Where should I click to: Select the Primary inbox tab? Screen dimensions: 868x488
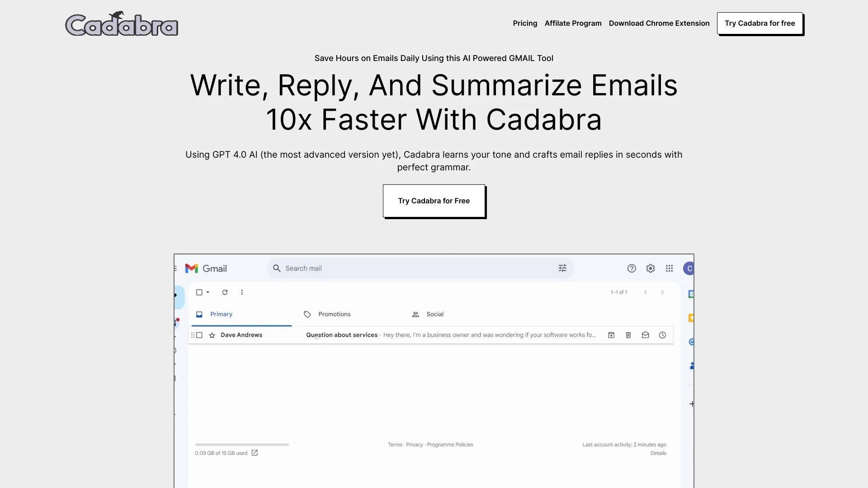pyautogui.click(x=221, y=314)
